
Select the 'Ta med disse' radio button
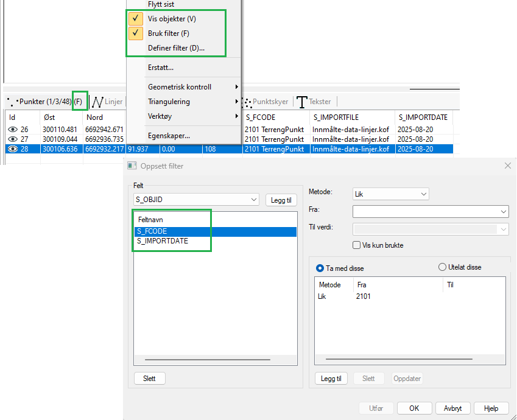click(320, 268)
